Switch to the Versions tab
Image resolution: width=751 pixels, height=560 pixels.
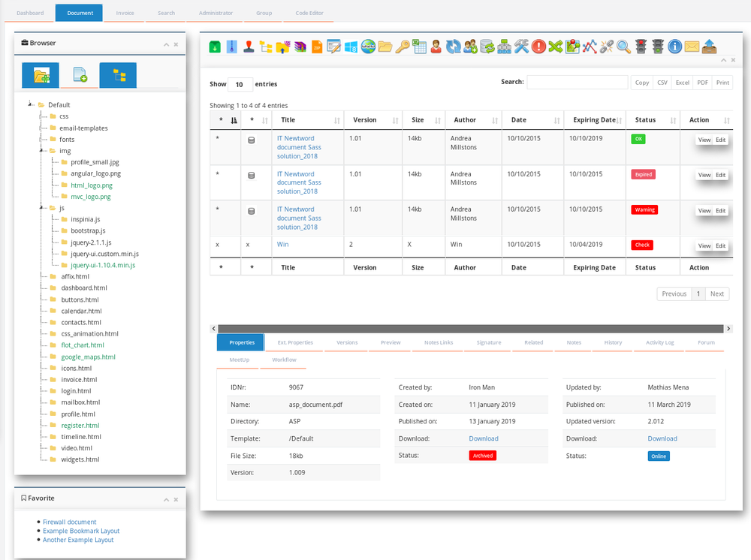[x=346, y=342]
